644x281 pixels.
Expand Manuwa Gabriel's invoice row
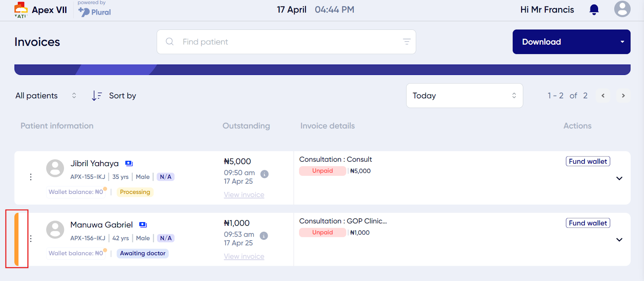pos(619,239)
